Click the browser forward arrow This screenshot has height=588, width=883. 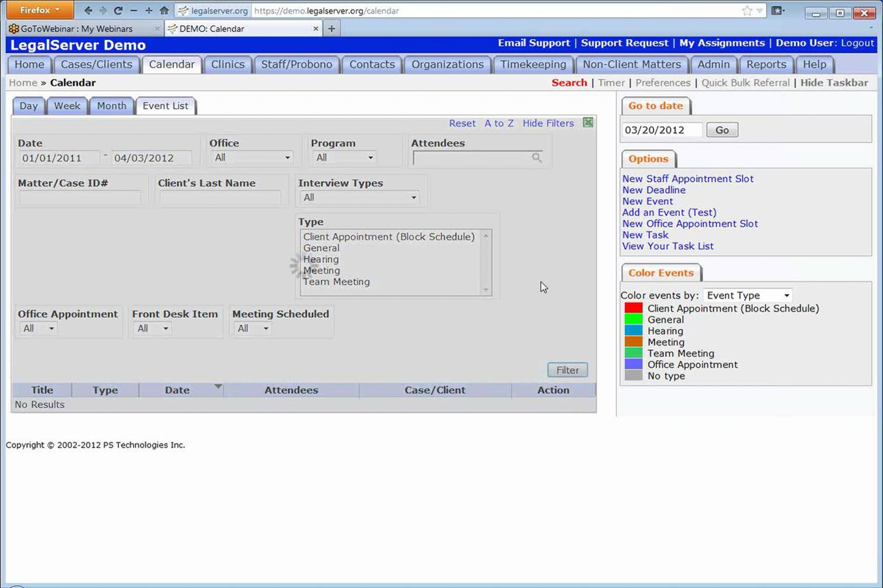click(103, 11)
